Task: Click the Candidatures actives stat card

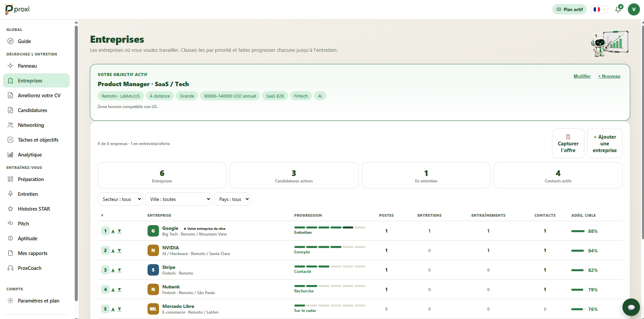Action: click(294, 175)
